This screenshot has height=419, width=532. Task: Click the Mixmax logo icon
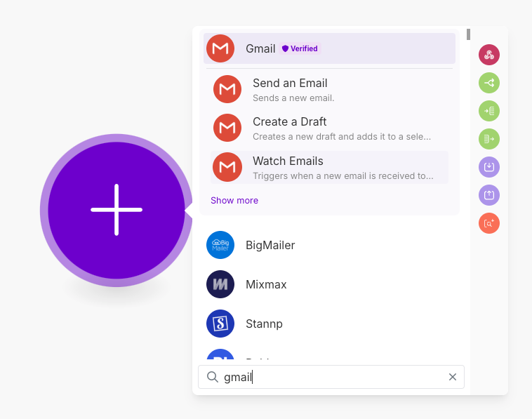point(220,284)
